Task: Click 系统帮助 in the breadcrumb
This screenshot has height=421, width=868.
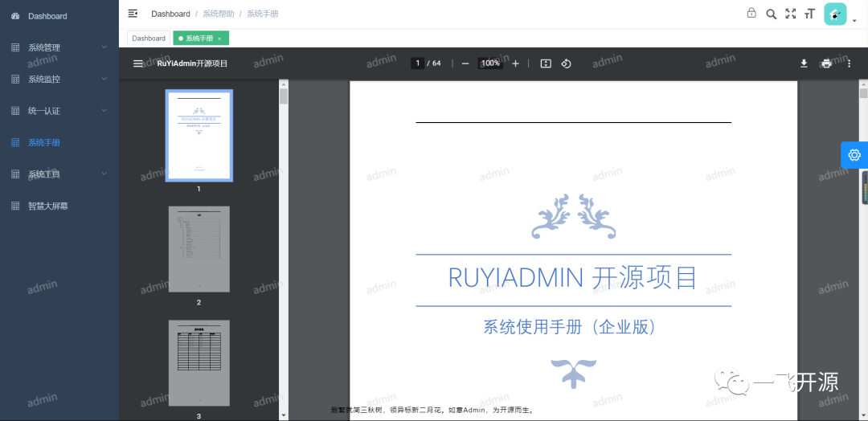Action: (217, 14)
